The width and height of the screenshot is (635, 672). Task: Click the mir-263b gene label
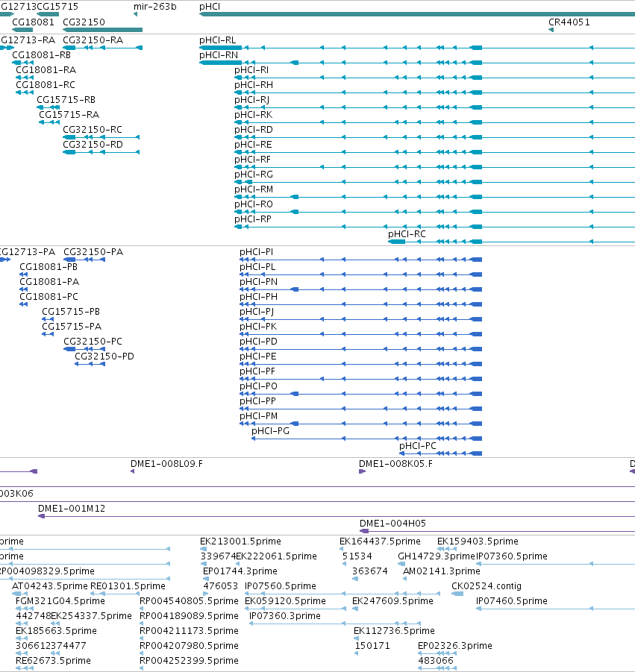[x=154, y=7]
